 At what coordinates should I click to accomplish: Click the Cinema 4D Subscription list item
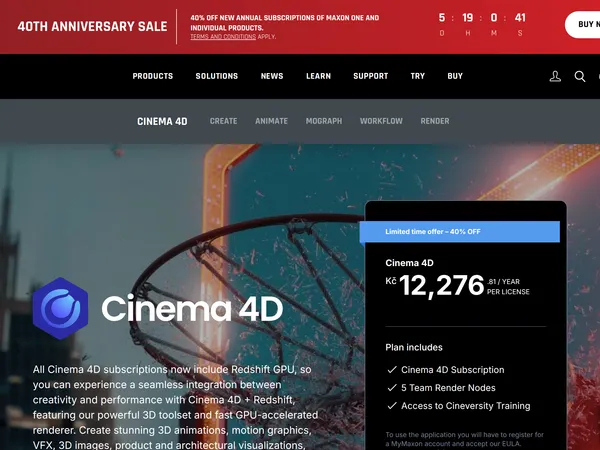(453, 370)
